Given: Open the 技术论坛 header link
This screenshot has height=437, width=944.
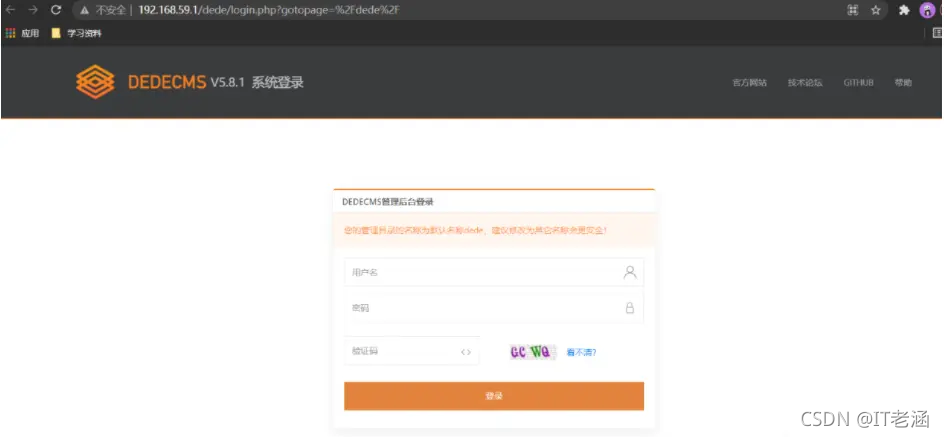Looking at the screenshot, I should [x=805, y=83].
